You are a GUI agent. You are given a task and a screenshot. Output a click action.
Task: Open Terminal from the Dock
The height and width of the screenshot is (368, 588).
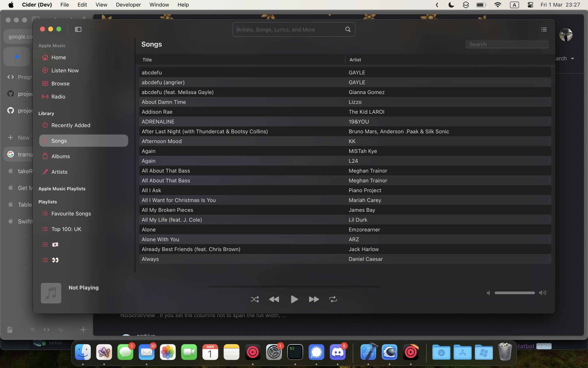[295, 352]
